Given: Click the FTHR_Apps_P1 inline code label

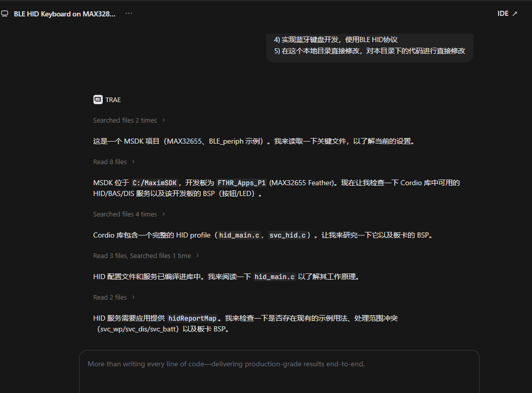Looking at the screenshot, I should (241, 183).
